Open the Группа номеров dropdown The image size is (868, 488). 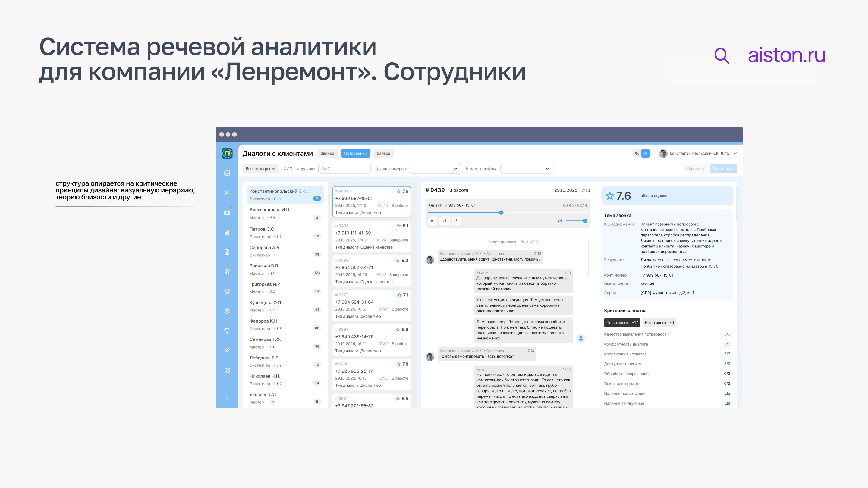coord(435,168)
